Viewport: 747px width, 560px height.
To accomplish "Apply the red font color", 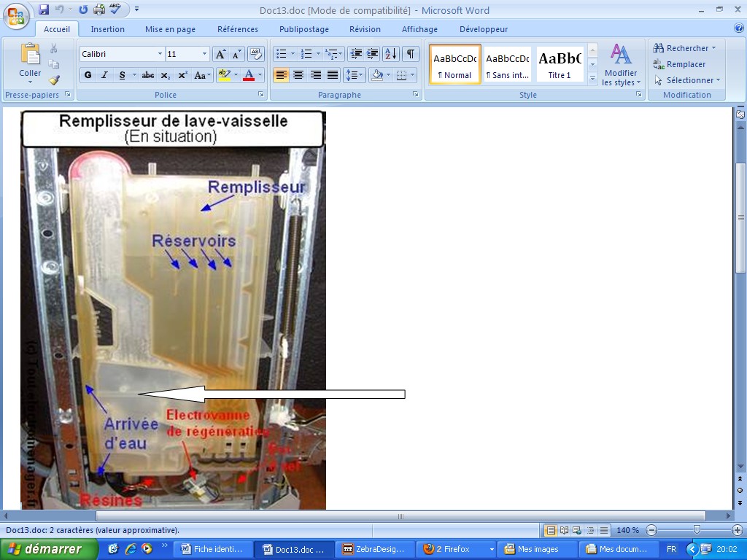I will [x=249, y=75].
